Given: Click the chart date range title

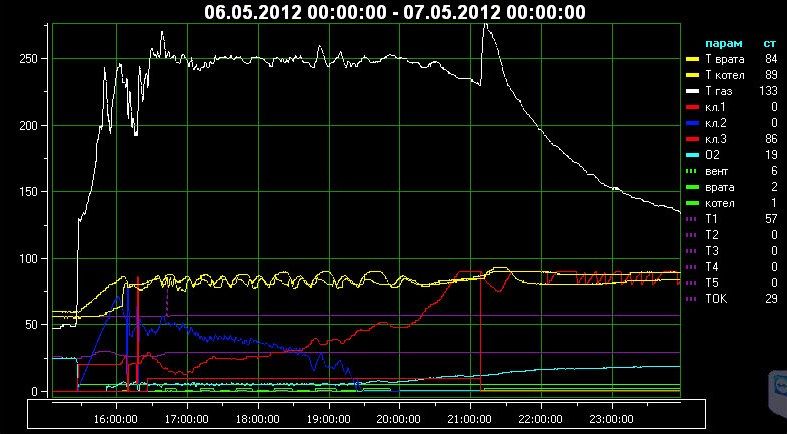Looking at the screenshot, I should click(x=395, y=12).
